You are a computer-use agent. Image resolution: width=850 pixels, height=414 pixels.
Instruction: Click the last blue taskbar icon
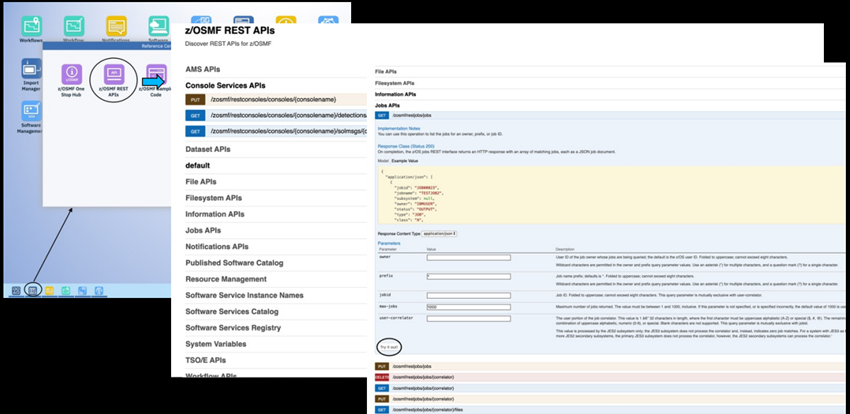(99, 291)
